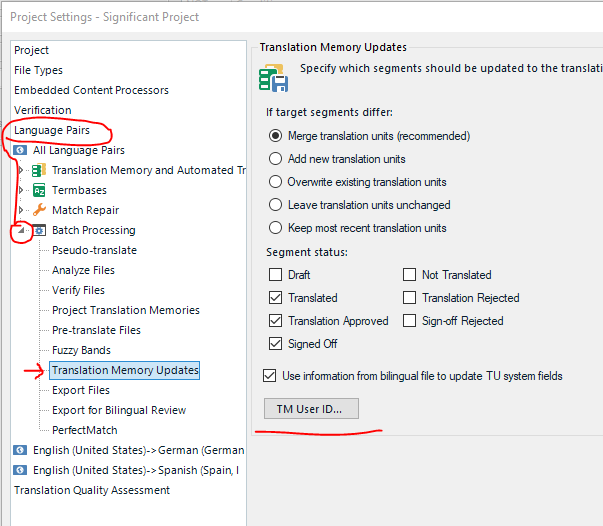
Task: Open Translation Quality Assessment settings
Action: tap(92, 490)
